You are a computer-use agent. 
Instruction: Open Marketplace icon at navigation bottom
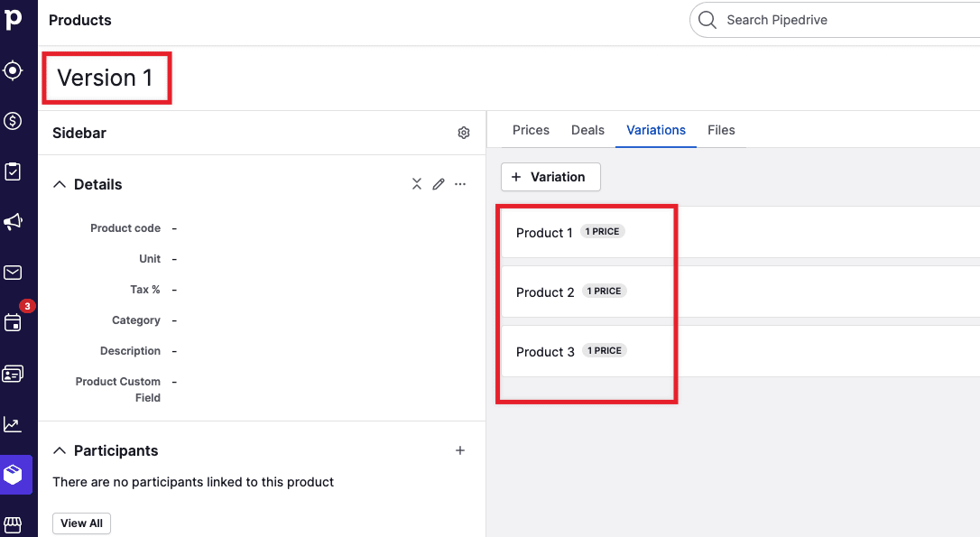[x=13, y=524]
